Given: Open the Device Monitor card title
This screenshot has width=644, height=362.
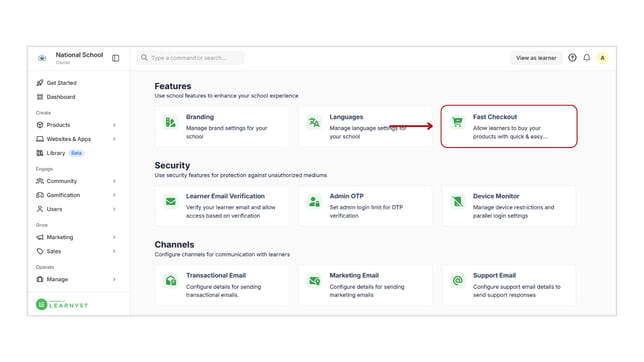Looking at the screenshot, I should click(x=496, y=196).
